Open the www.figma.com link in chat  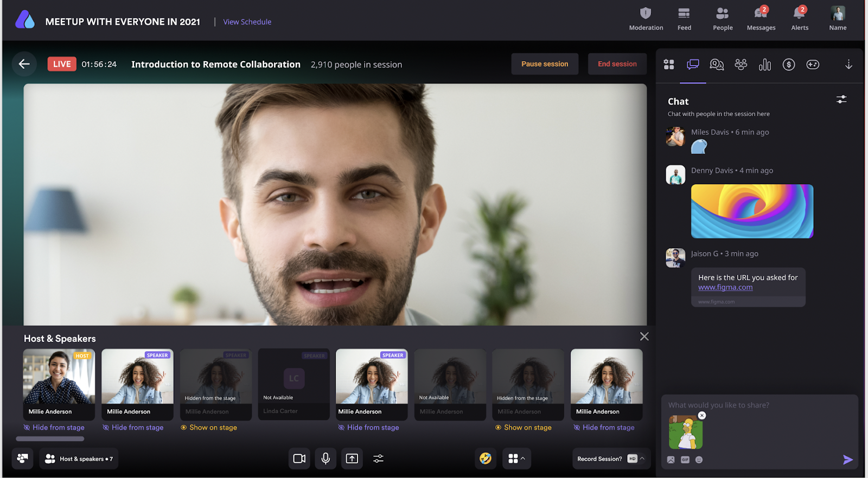tap(725, 287)
